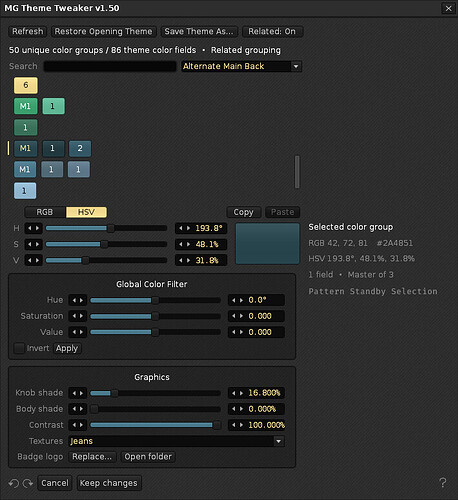Decrease the 16.800% Knob shade field arrow
The height and width of the screenshot is (500, 458).
[x=233, y=393]
